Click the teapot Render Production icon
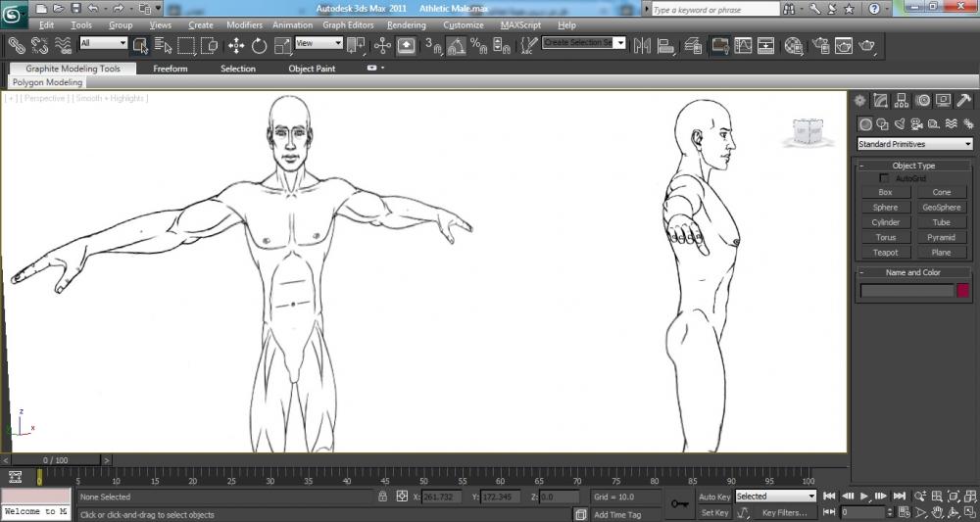Image resolution: width=980 pixels, height=522 pixels. pos(866,45)
